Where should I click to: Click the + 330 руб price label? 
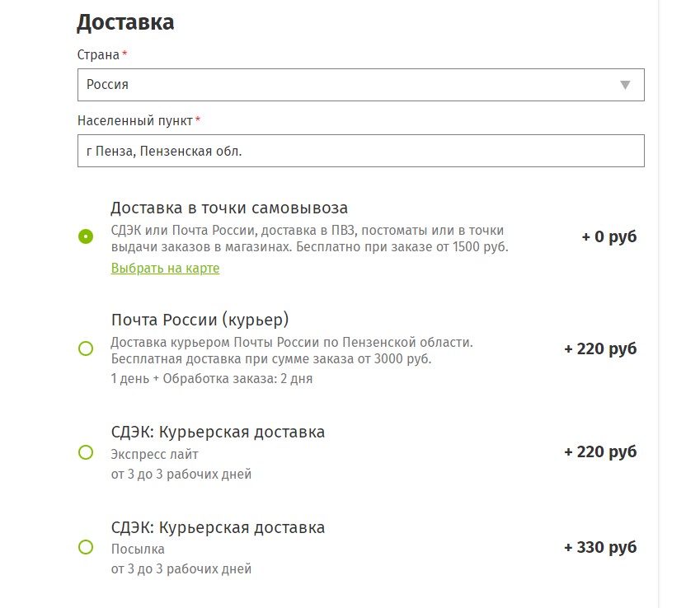600,547
